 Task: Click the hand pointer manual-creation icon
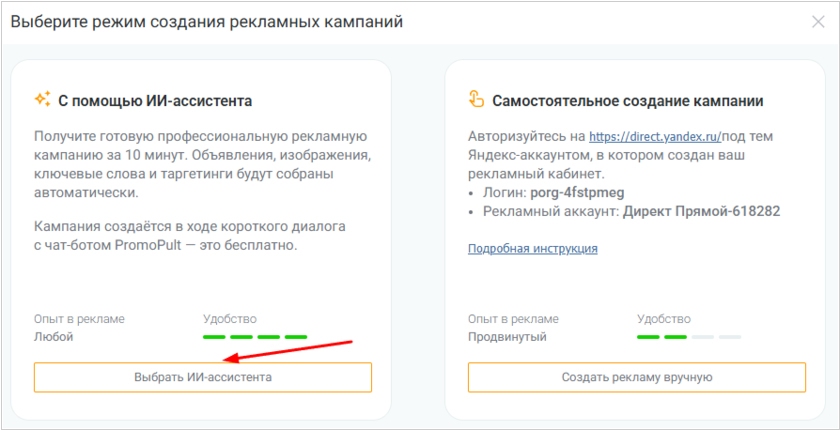coord(476,99)
